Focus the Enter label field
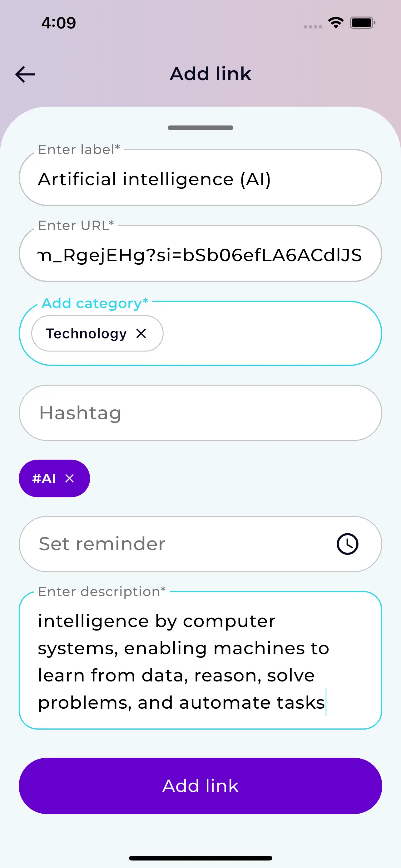The width and height of the screenshot is (401, 868). click(200, 179)
